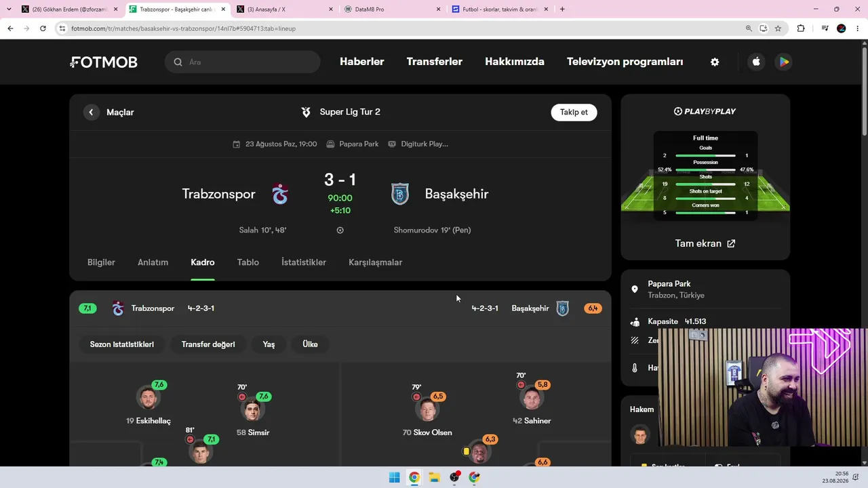Click the back arrow beside Maçlar
Image resolution: width=868 pixels, height=488 pixels.
92,113
